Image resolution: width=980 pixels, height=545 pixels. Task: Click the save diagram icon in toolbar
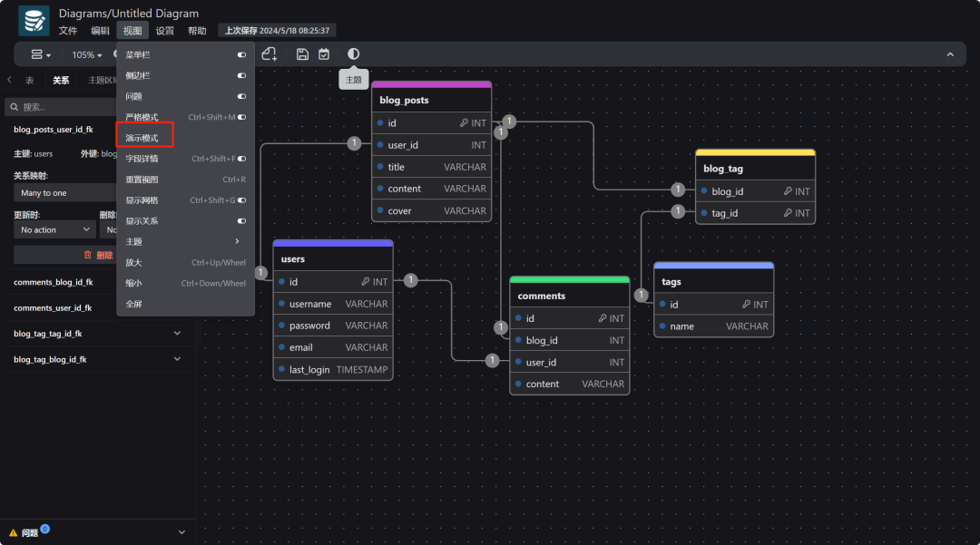point(303,54)
